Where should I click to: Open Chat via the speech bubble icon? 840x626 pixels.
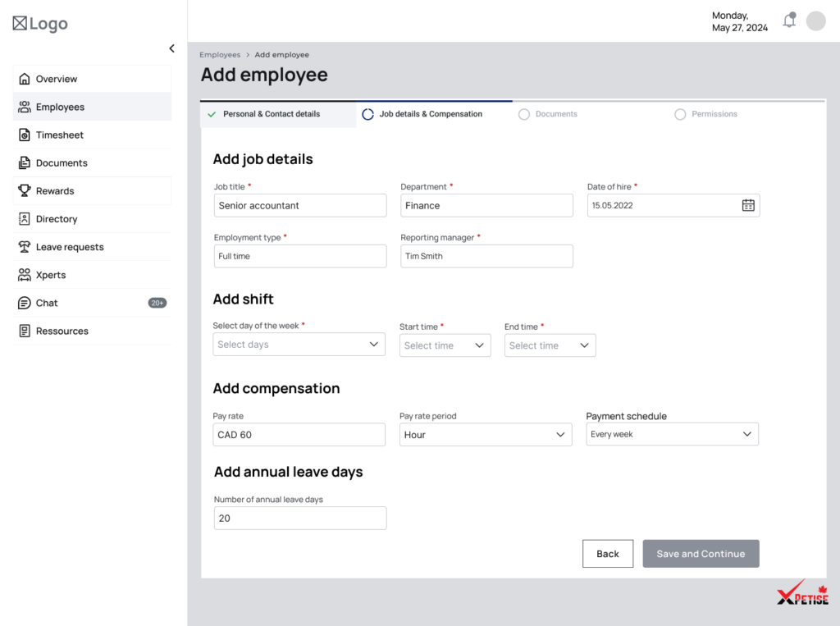(25, 303)
